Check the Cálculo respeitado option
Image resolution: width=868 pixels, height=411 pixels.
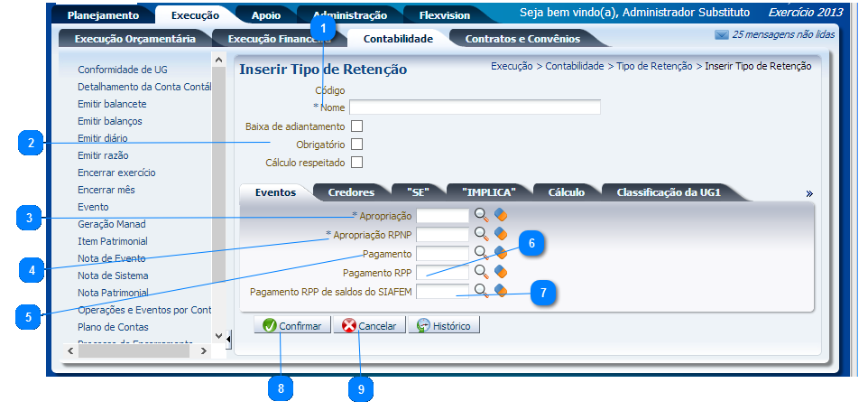pos(356,163)
